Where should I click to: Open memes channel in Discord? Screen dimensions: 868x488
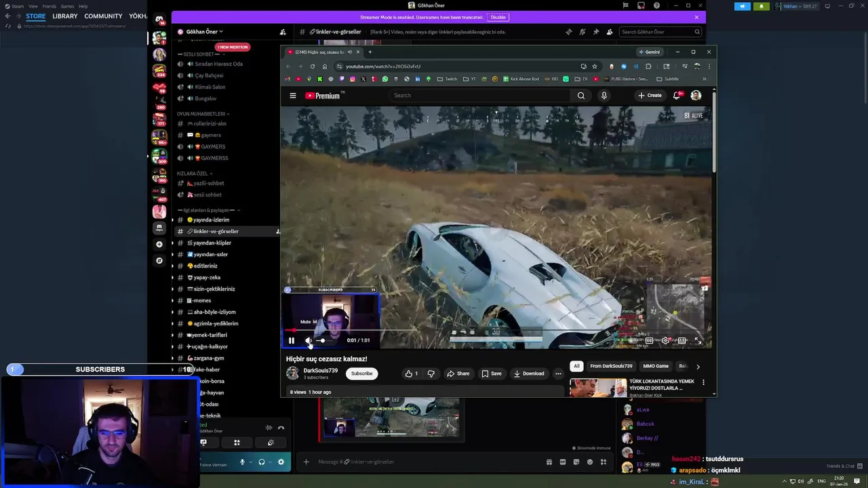[201, 300]
